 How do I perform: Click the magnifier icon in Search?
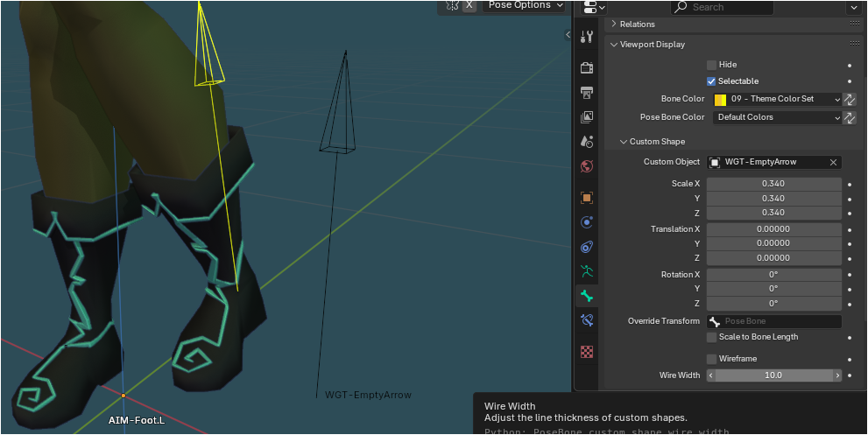(x=681, y=7)
